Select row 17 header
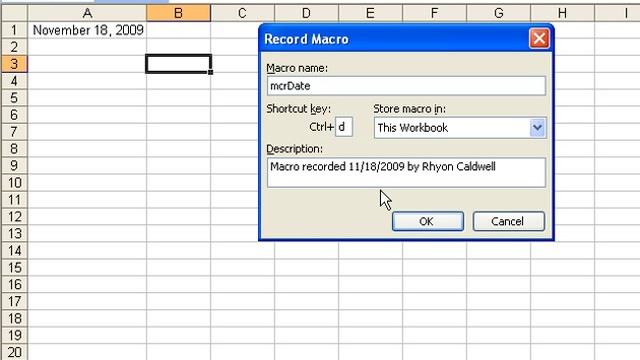This screenshot has height=360, width=640. coord(14,301)
